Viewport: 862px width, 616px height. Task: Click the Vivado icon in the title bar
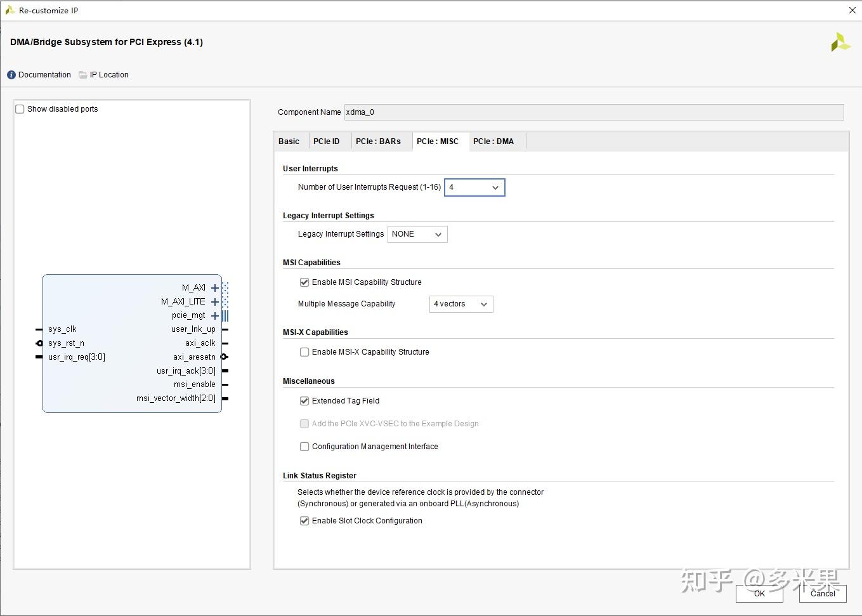tap(9, 10)
